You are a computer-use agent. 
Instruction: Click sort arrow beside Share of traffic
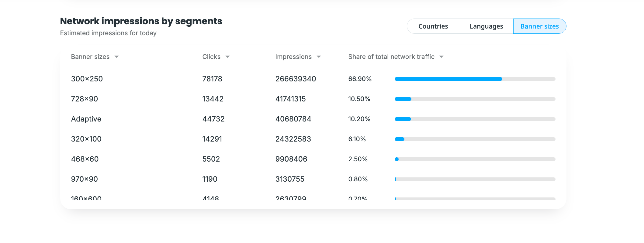click(441, 57)
